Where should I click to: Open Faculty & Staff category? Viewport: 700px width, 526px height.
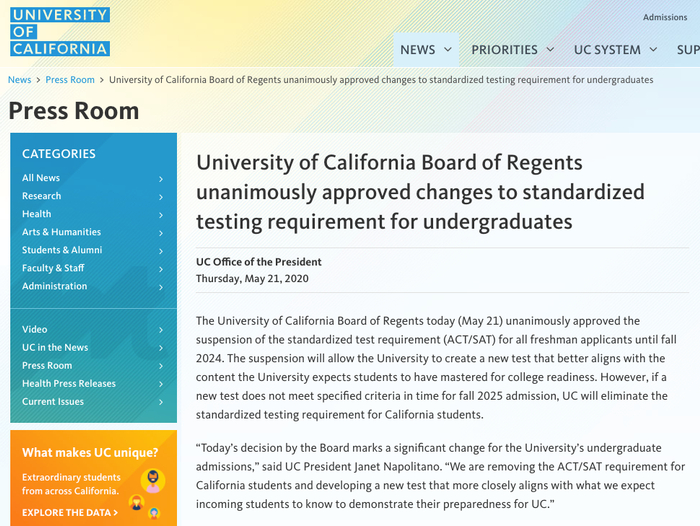click(x=53, y=268)
